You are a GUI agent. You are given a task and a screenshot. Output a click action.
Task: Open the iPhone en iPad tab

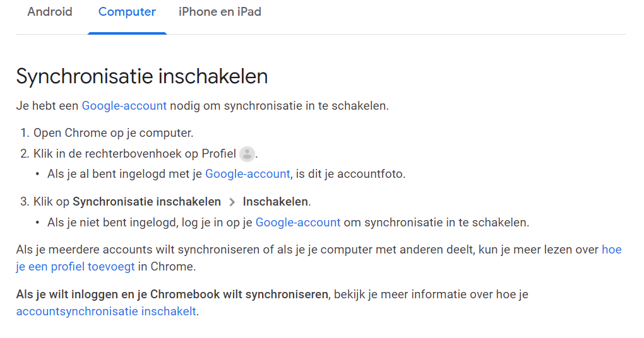click(x=220, y=12)
